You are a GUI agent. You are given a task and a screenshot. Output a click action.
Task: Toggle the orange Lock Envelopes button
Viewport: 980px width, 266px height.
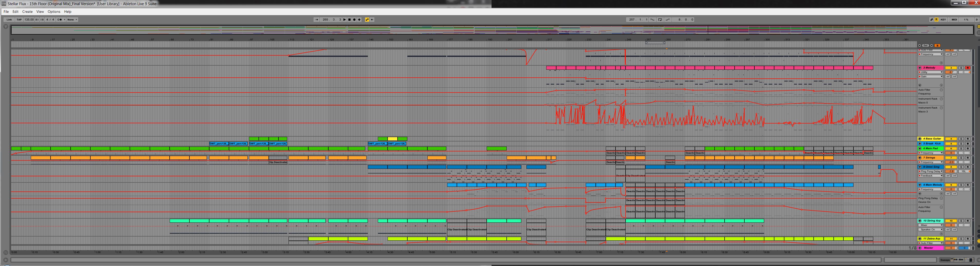(937, 46)
